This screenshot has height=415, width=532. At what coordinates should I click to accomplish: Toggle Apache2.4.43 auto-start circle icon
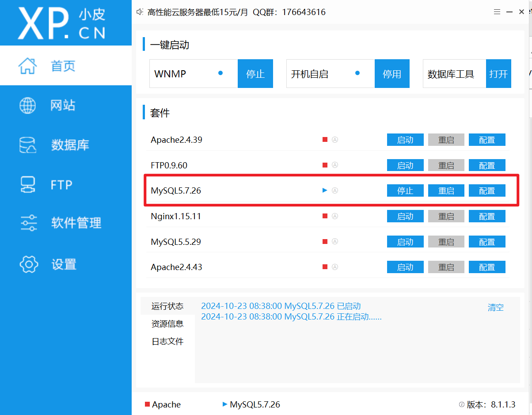tap(335, 267)
